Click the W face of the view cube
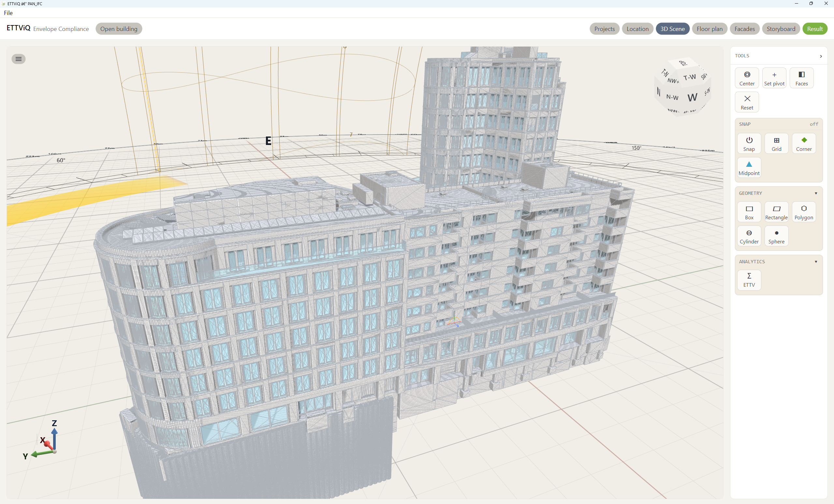Viewport: 834px width, 504px height. click(692, 97)
